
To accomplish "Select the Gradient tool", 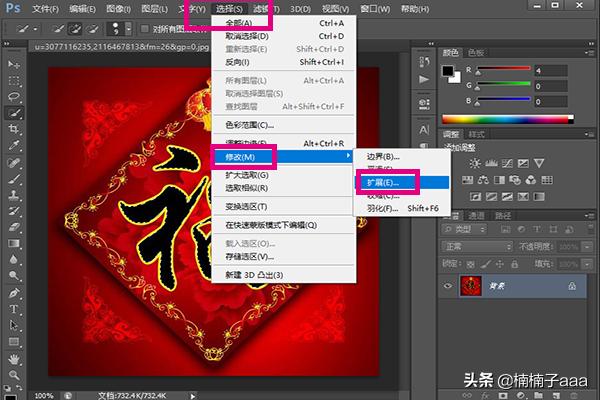I will tap(14, 243).
